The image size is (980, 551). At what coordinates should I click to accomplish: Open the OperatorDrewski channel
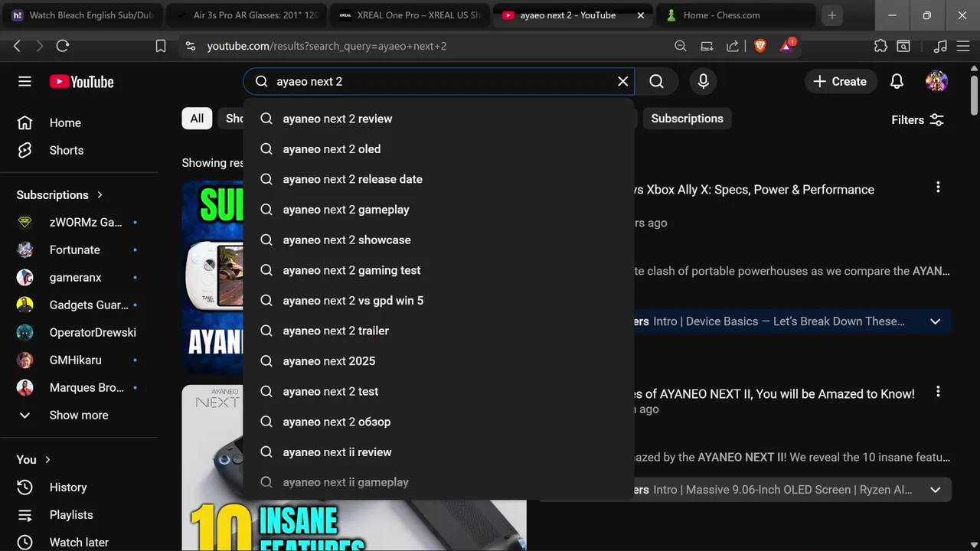coord(78,332)
